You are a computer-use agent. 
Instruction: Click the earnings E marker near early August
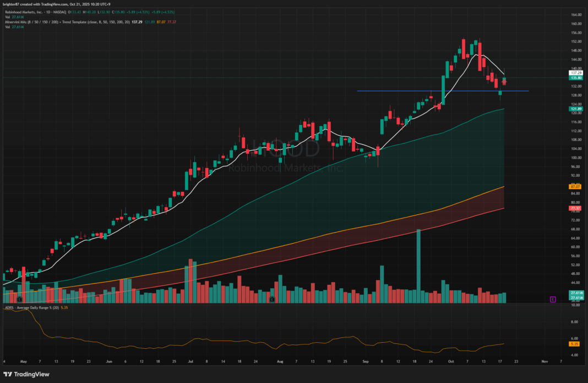tap(271, 299)
